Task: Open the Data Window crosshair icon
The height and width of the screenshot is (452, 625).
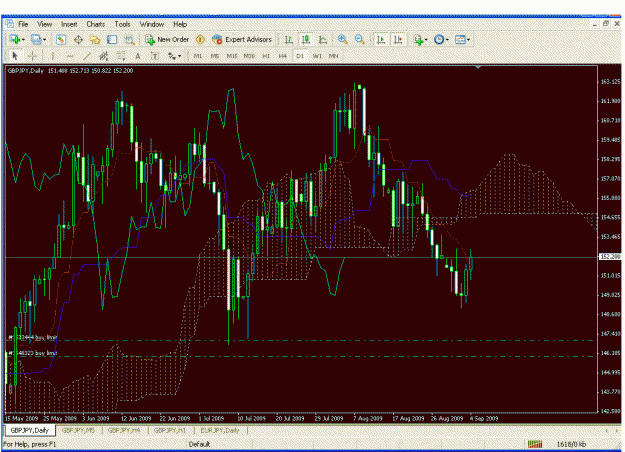Action: click(x=78, y=39)
